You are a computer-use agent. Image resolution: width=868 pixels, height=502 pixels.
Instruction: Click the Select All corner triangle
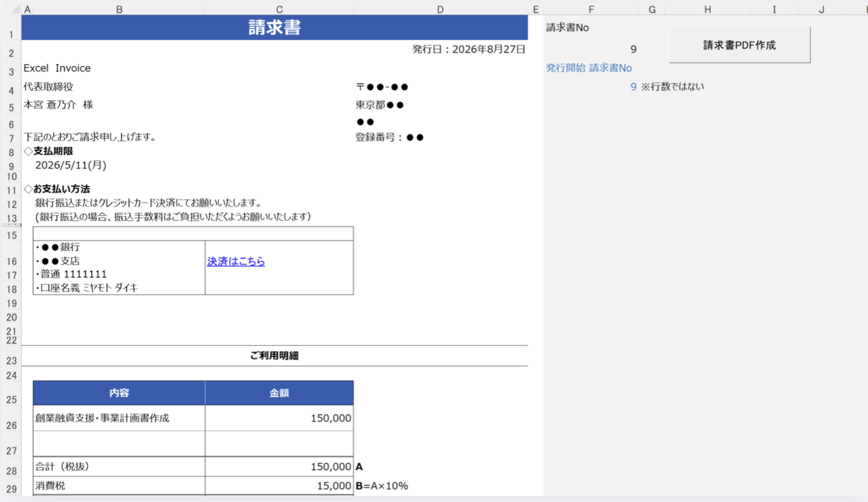(x=15, y=9)
